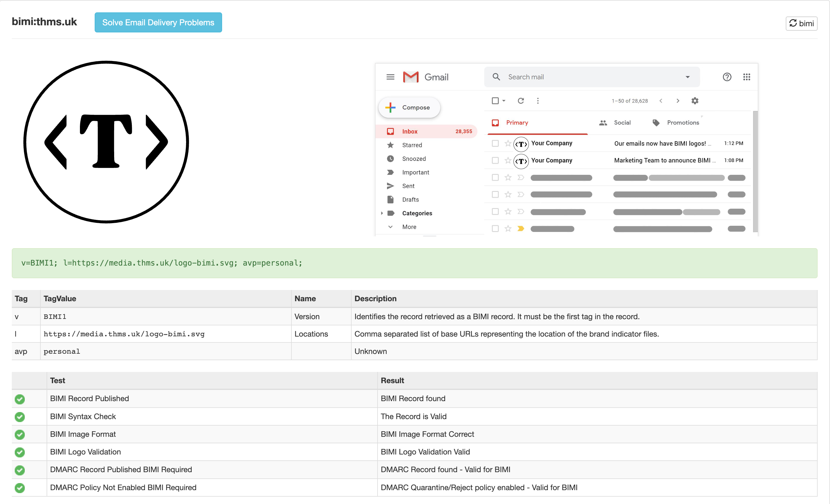Viewport: 830px width, 504px height.
Task: Open the Sent folder
Action: coord(408,186)
